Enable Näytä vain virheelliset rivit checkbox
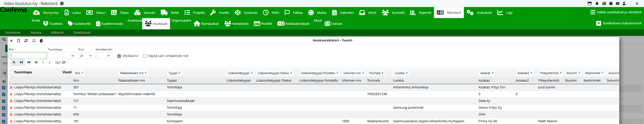This screenshot has height=124, width=644. tap(145, 56)
